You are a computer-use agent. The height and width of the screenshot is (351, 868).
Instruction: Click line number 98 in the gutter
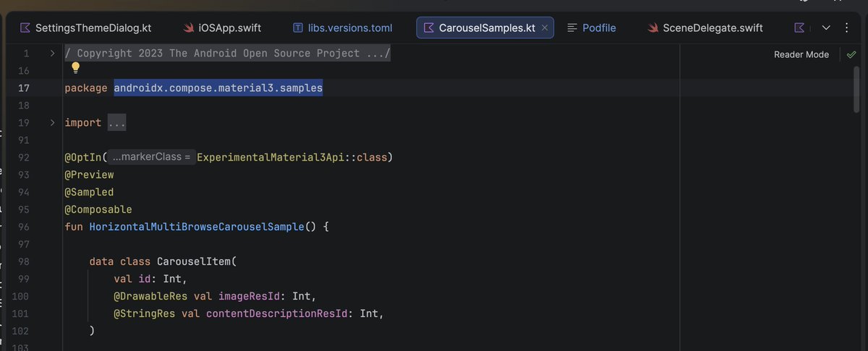24,261
